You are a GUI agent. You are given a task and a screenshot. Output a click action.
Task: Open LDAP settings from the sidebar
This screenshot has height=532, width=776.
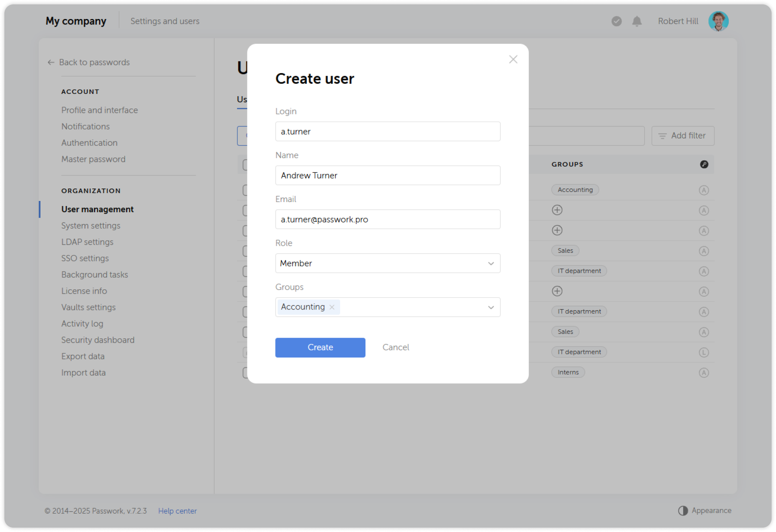coord(87,242)
